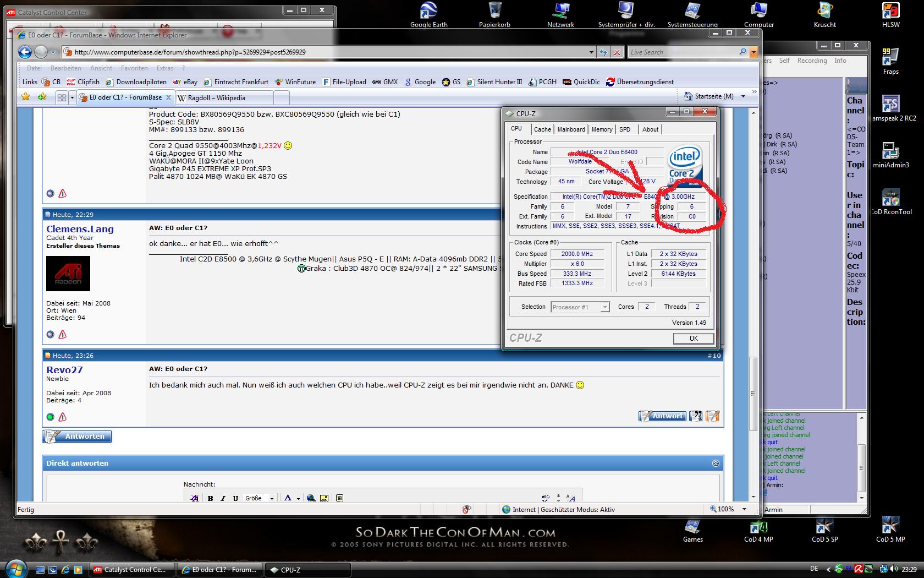Click the Remove Formatting editor icon

click(194, 498)
